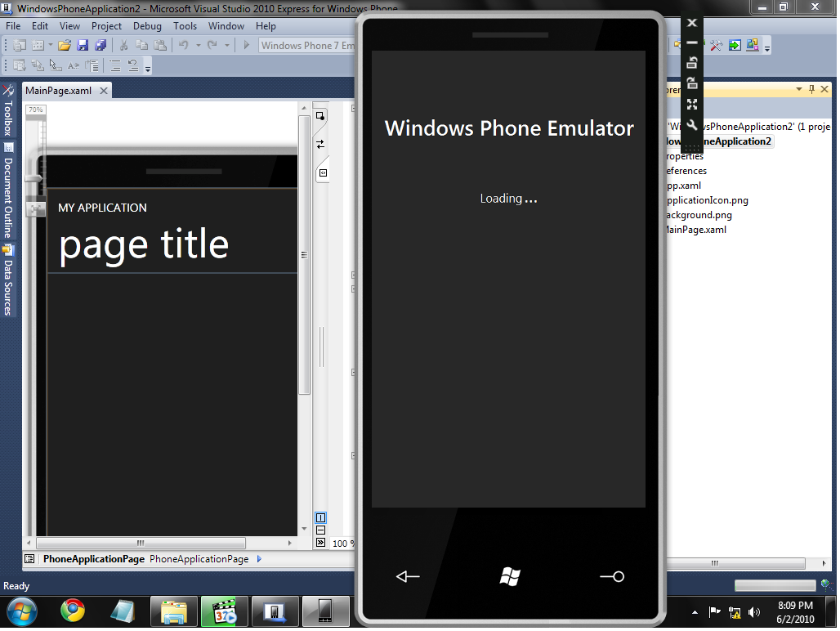Start debugging with the green play button

[245, 46]
